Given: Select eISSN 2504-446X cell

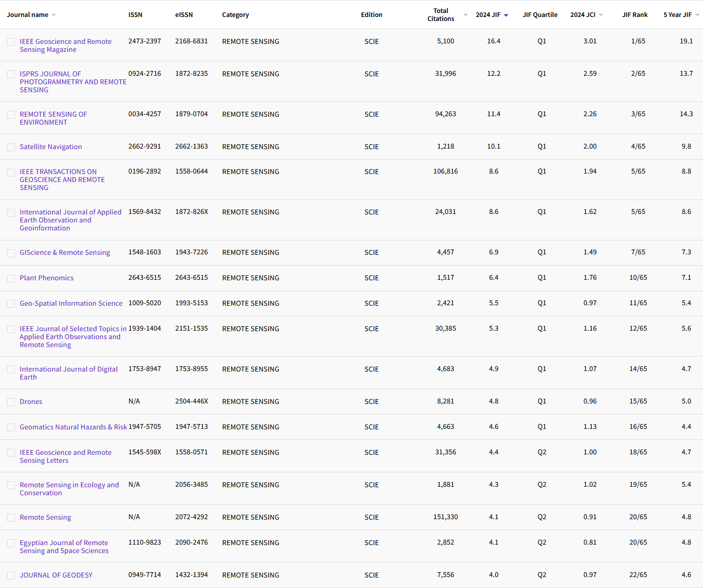Looking at the screenshot, I should point(191,401).
